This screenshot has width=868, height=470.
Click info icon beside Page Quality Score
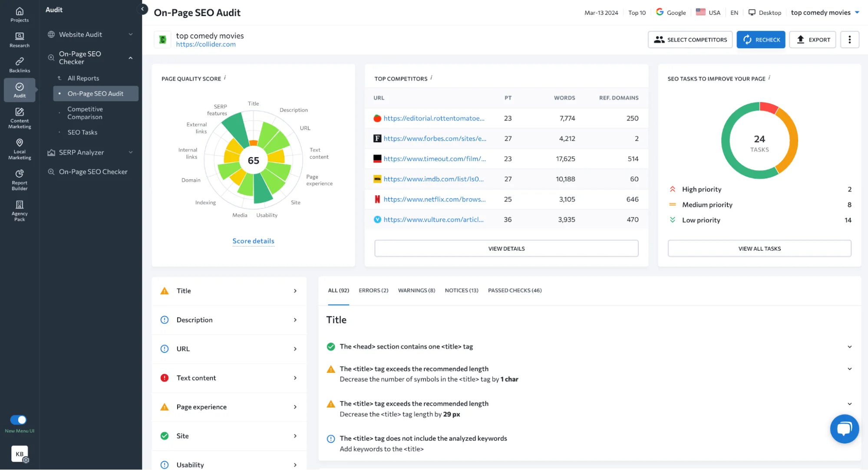(225, 78)
